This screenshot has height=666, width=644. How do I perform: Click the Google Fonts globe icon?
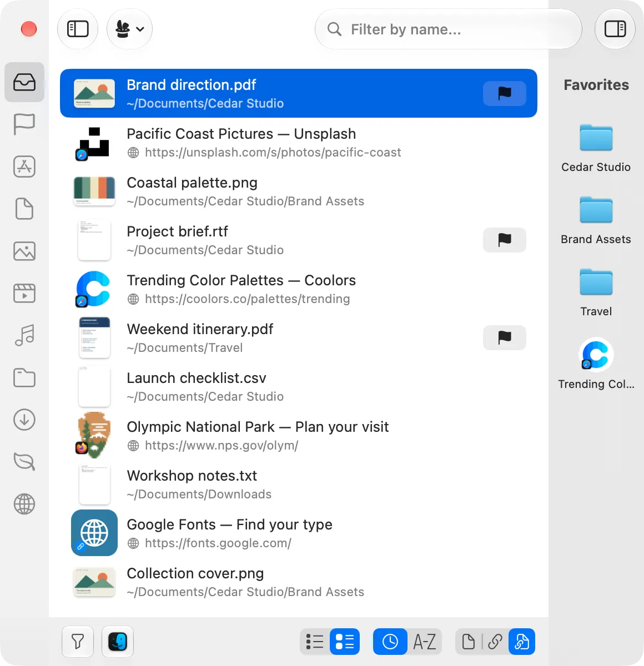(94, 533)
